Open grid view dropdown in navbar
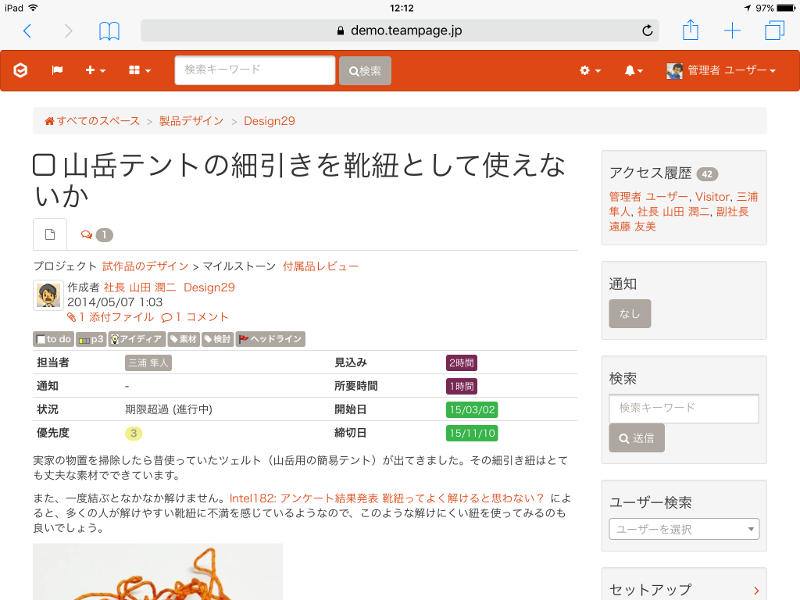This screenshot has width=800, height=600. 139,70
